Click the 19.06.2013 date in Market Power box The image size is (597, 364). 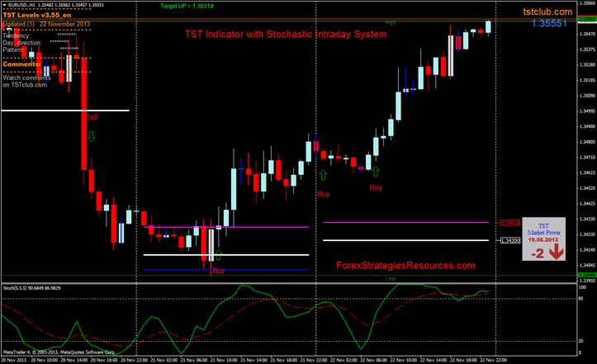pyautogui.click(x=543, y=240)
